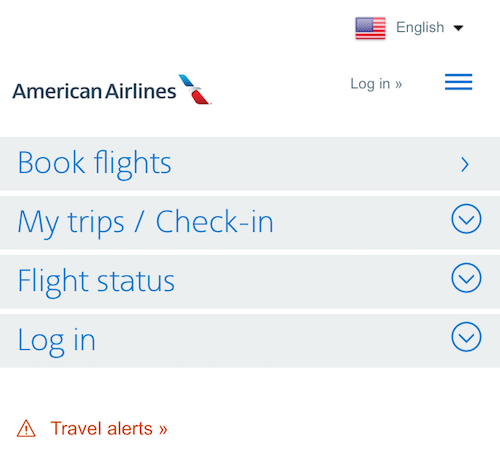Expand the My trips / Check-in section
The image size is (500, 471).
pyautogui.click(x=250, y=222)
